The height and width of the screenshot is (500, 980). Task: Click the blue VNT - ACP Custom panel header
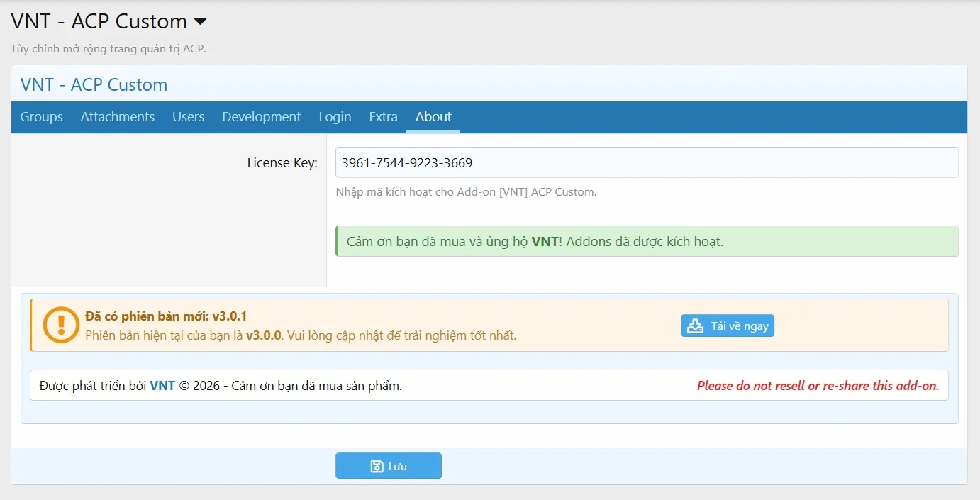coord(489,84)
